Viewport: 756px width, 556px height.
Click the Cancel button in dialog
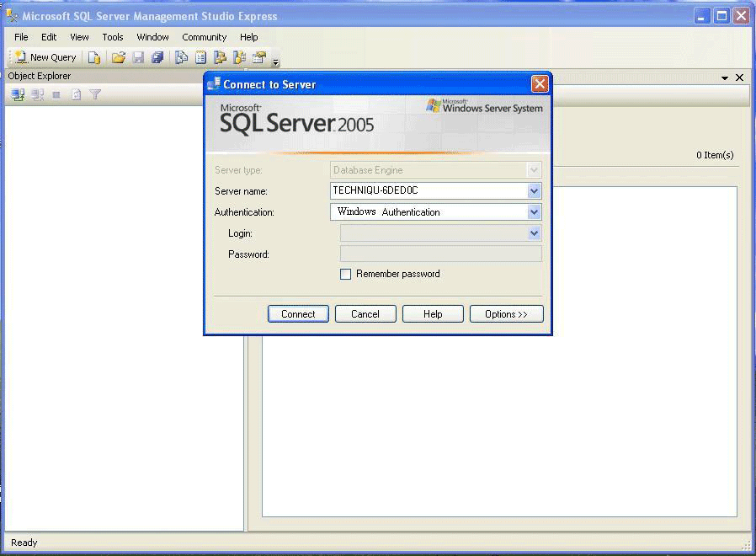click(365, 314)
